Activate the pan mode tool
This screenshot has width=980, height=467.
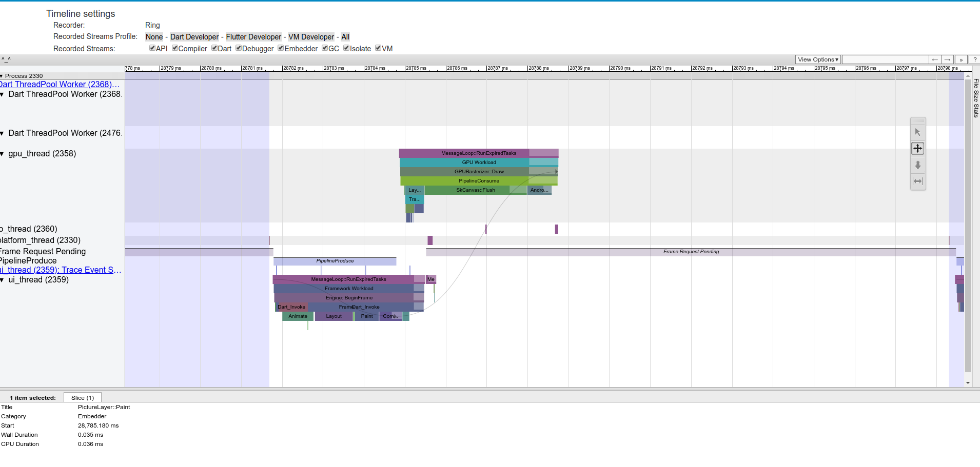tap(918, 148)
